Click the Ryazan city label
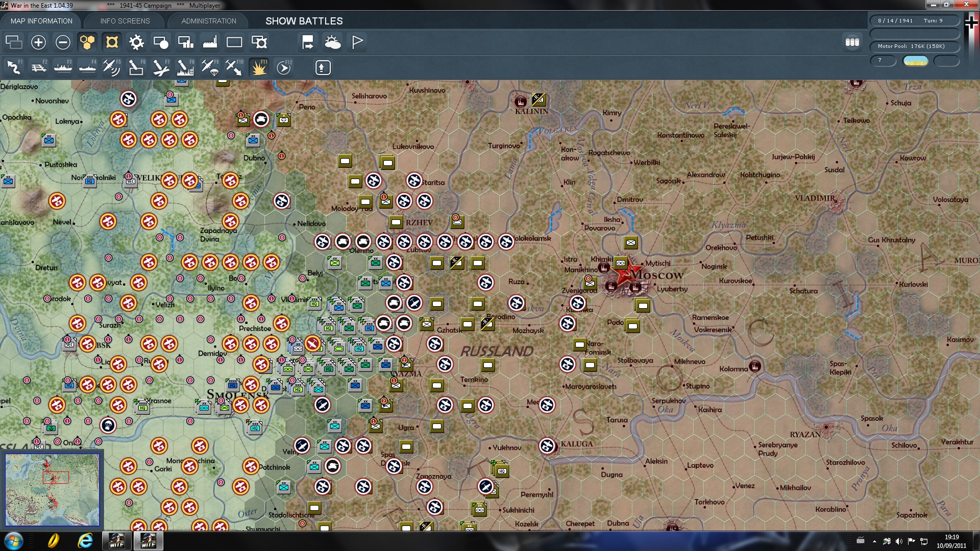980x551 pixels. tap(805, 435)
